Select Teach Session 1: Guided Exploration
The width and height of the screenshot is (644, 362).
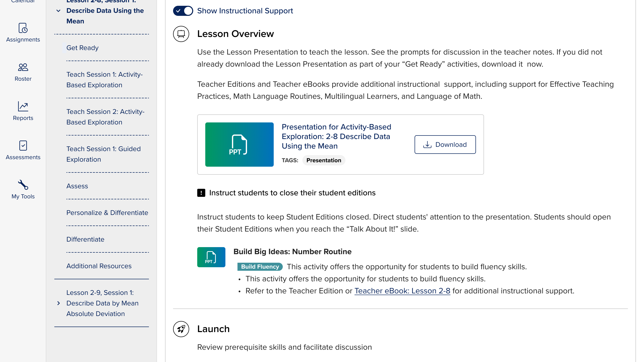click(x=103, y=154)
